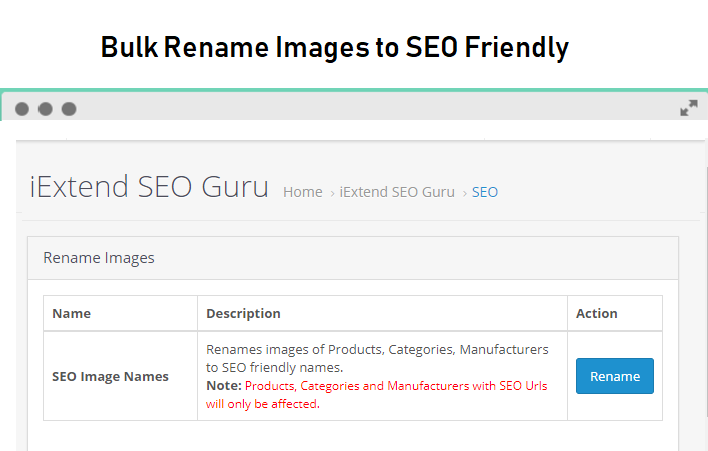708x451 pixels.
Task: Select the SEO Image Names row label
Action: click(x=110, y=377)
